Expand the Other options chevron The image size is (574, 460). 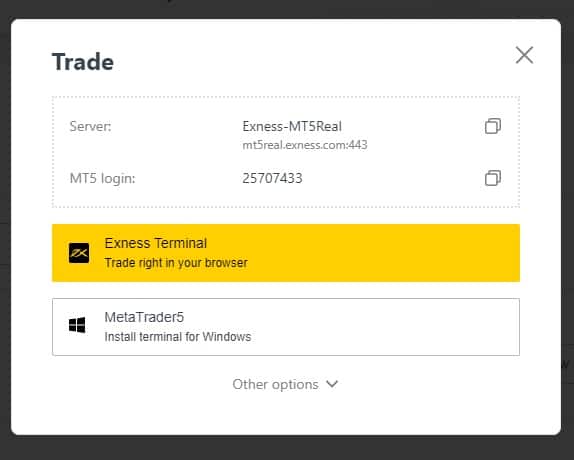click(x=332, y=384)
